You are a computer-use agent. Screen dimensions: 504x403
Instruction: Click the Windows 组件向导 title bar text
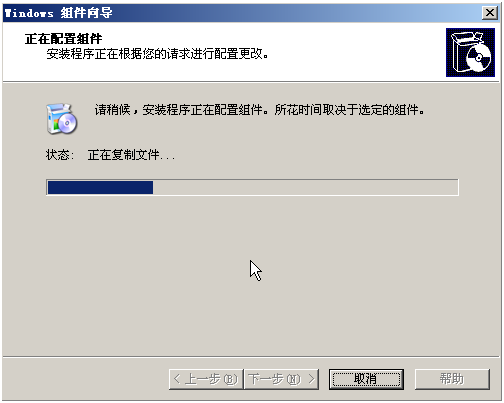[x=58, y=13]
